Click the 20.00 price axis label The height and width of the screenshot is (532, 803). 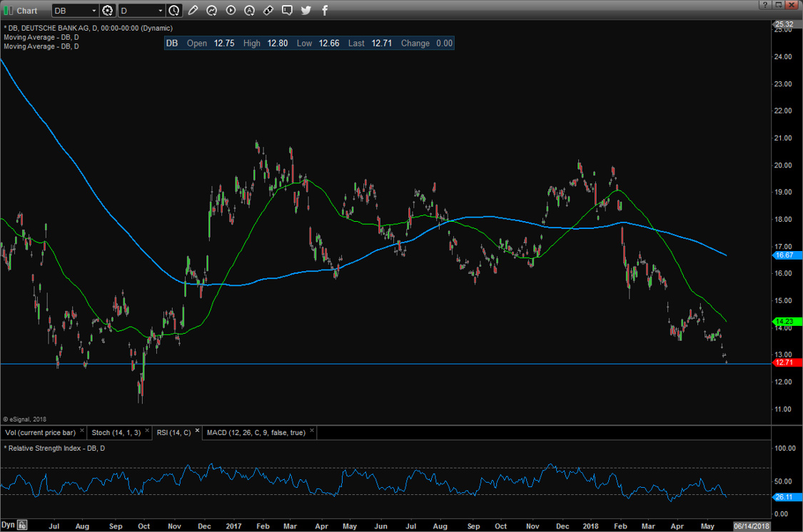pyautogui.click(x=783, y=165)
